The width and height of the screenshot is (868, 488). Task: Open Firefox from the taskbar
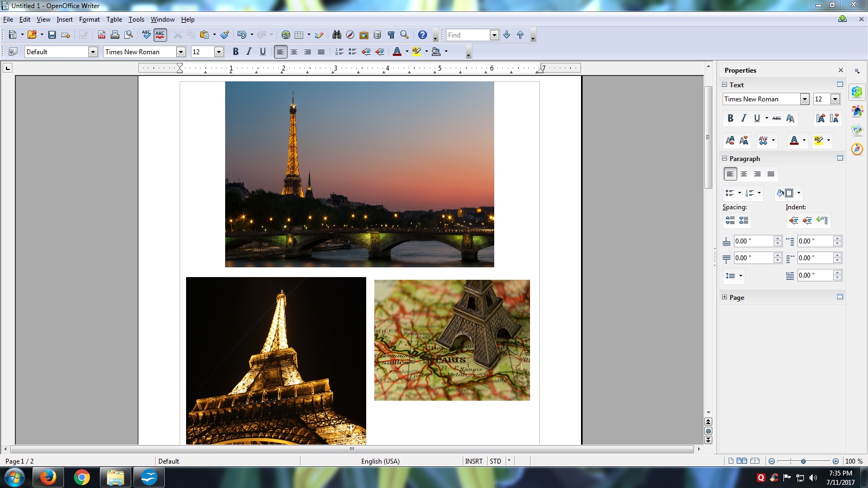[48, 477]
